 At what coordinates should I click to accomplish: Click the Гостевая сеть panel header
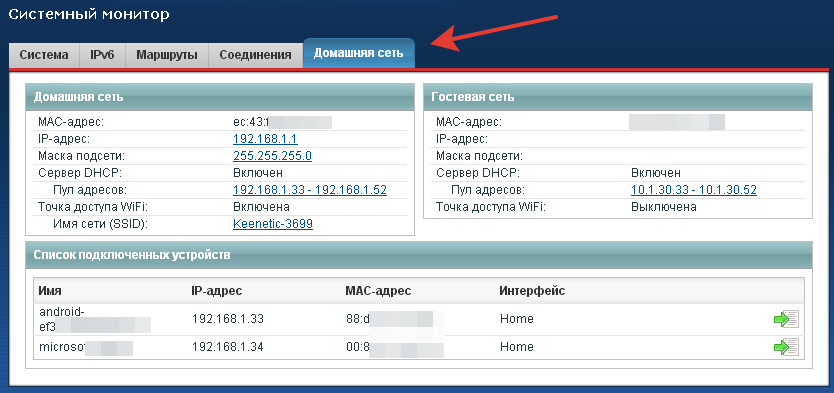(x=618, y=97)
